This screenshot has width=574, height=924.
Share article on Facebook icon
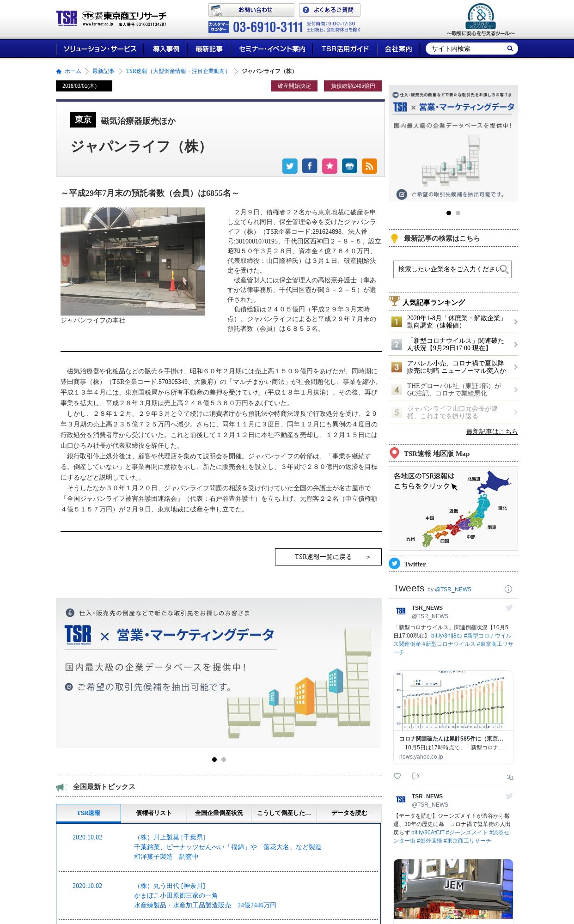(310, 166)
